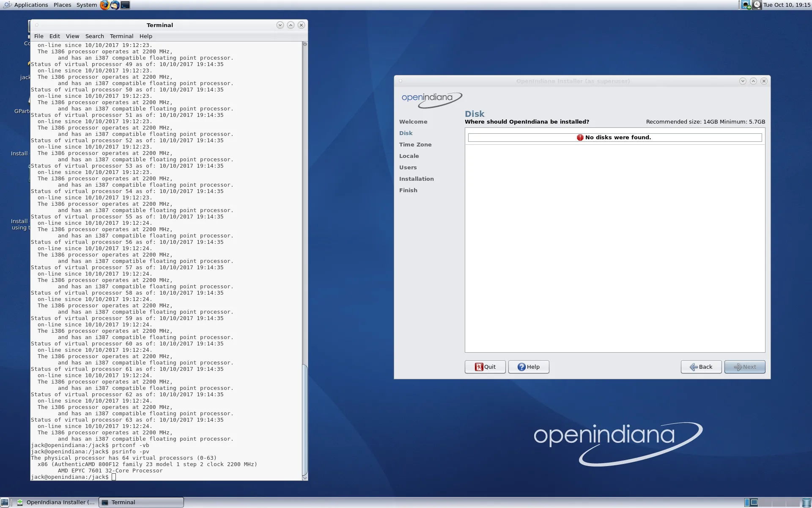This screenshot has width=812, height=508.
Task: Click the show desktop icon bottom-left
Action: 5,502
